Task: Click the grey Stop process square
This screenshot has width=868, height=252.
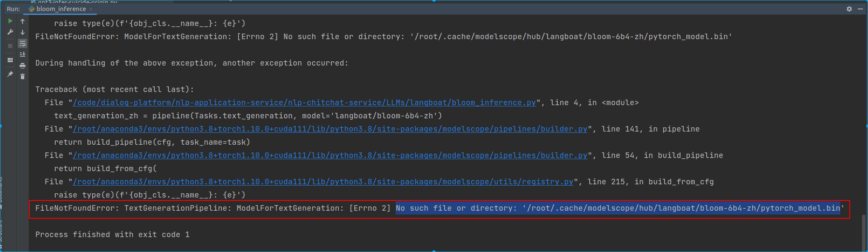Action: pos(10,46)
